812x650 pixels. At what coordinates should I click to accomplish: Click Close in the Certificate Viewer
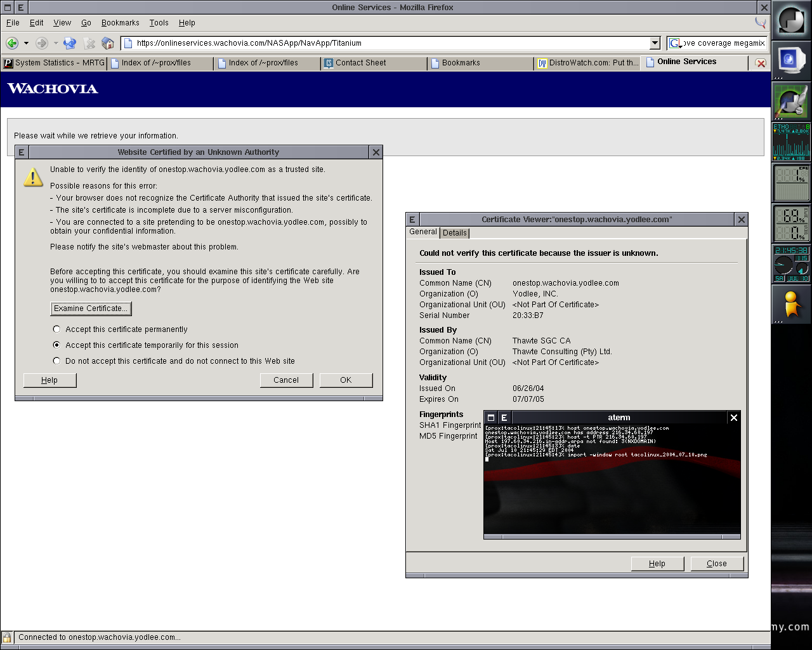coord(717,564)
